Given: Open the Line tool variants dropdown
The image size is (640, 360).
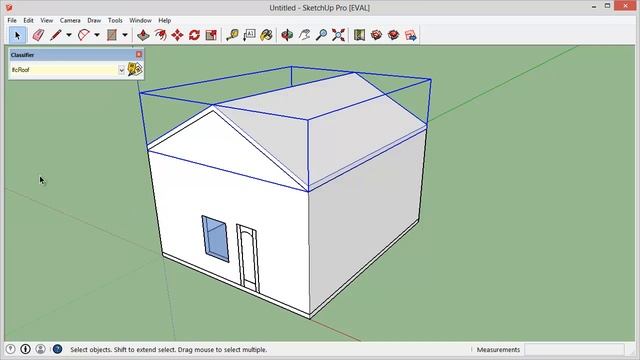Looking at the screenshot, I should coord(69,35).
